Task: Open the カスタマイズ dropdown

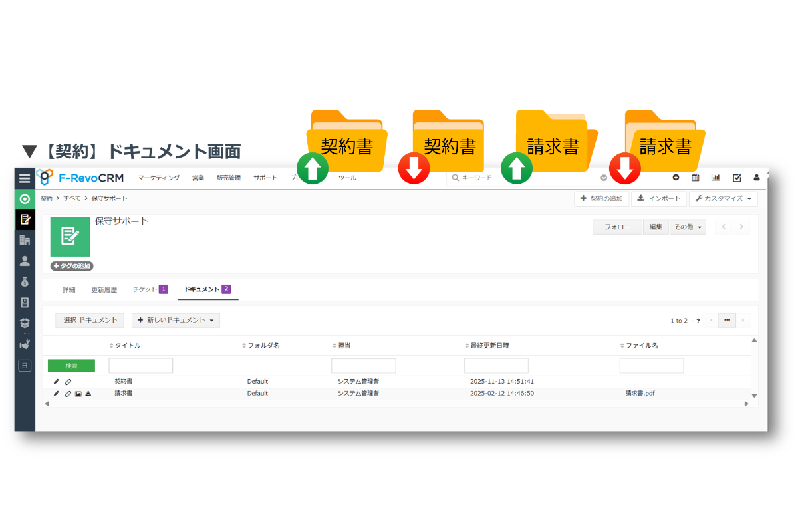Action: click(723, 199)
